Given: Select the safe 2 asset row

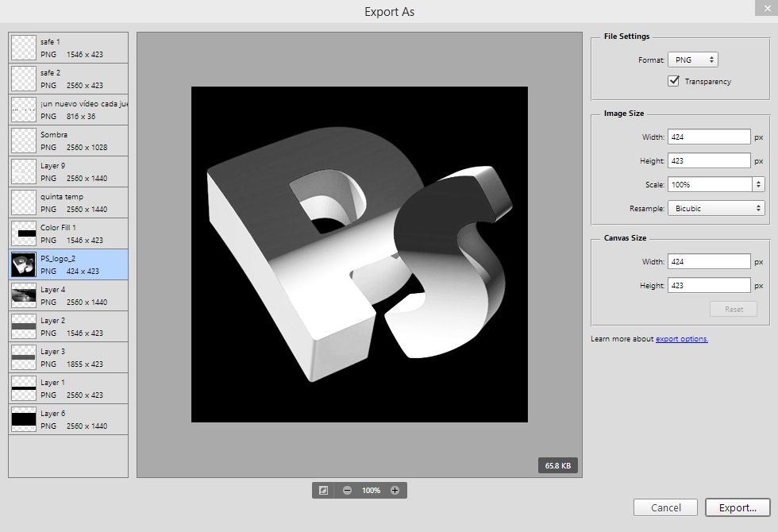Looking at the screenshot, I should pyautogui.click(x=68, y=79).
